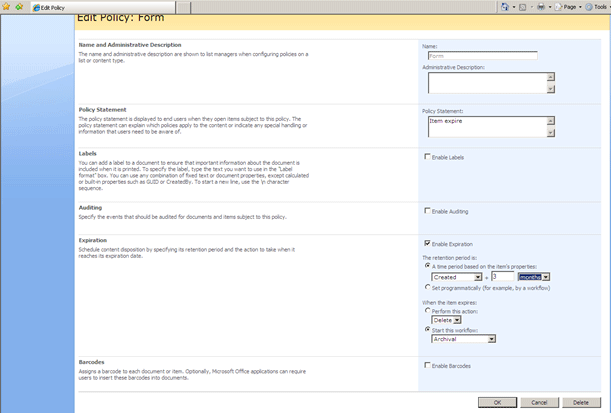Click the Feeds icon in IE toolbar
The image size is (611, 413).
523,7
